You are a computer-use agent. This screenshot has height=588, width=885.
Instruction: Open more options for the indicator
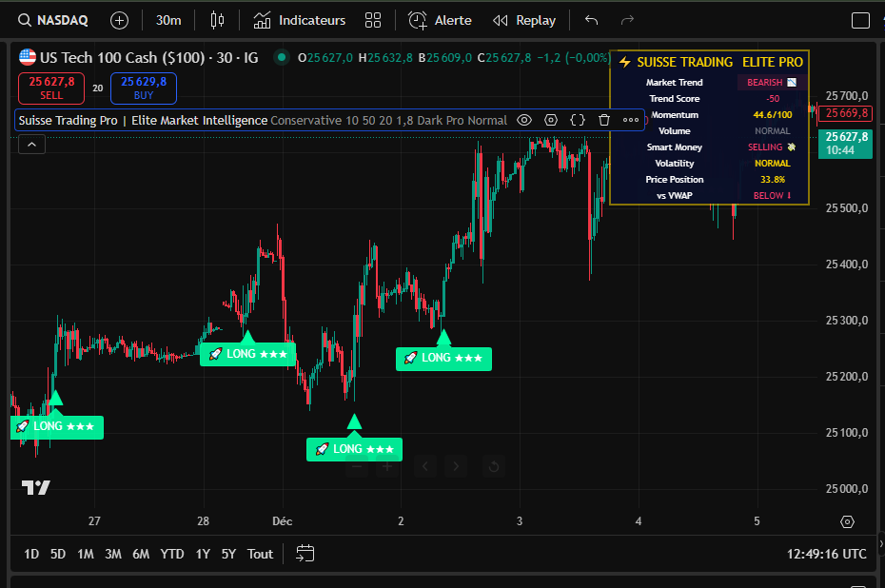pos(630,120)
